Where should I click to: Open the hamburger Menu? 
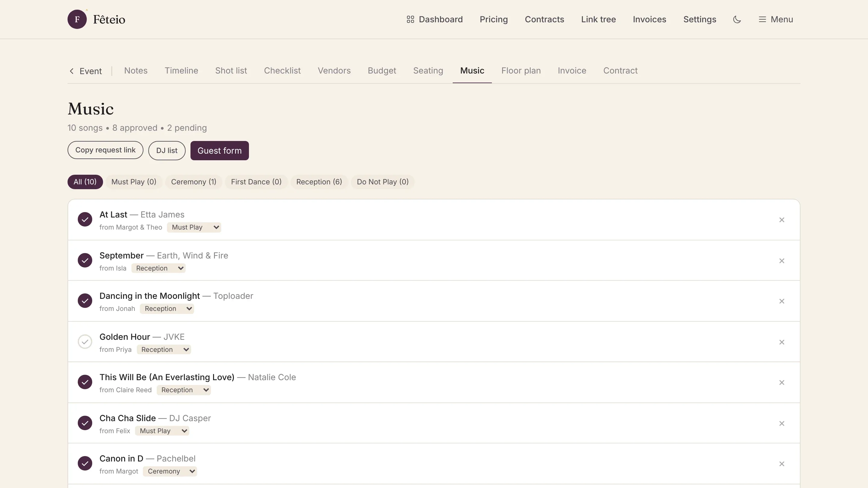776,19
